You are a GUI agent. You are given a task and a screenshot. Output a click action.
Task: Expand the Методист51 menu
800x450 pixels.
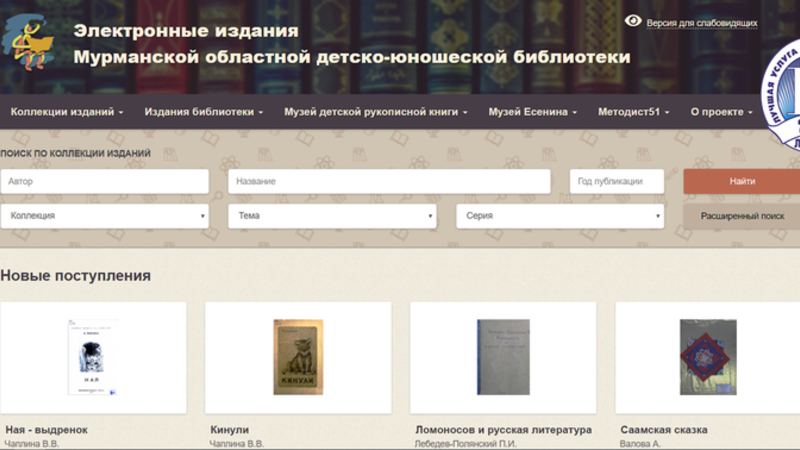click(634, 112)
